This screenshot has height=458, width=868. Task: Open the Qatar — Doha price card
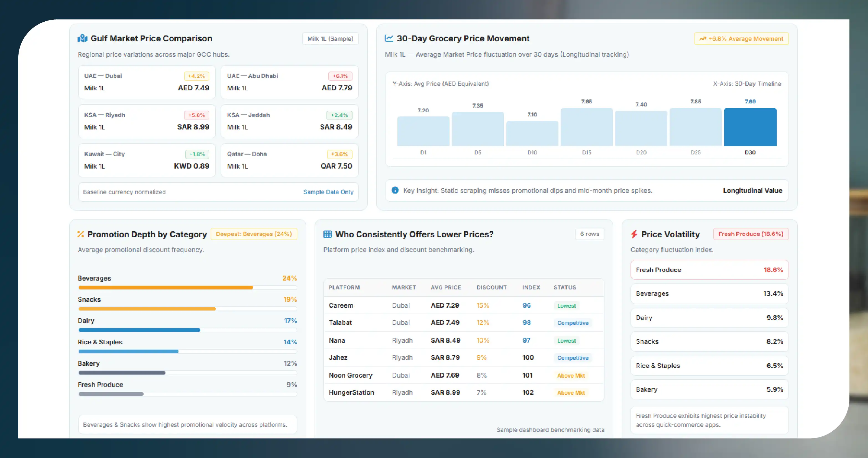[289, 161]
